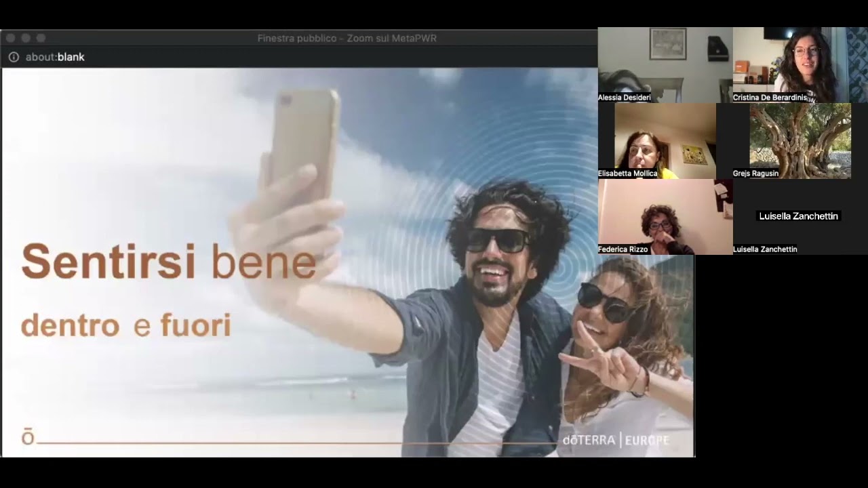The width and height of the screenshot is (868, 488).
Task: Click the green maximize window button
Action: point(41,38)
